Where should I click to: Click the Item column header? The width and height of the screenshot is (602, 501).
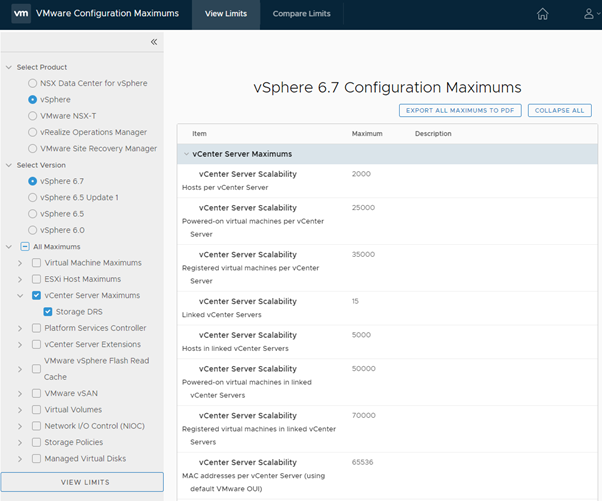(x=199, y=134)
